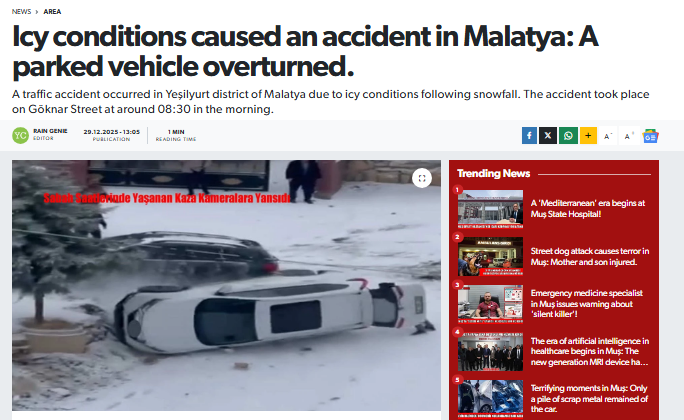Share article on X
The image size is (684, 420).
tap(548, 136)
